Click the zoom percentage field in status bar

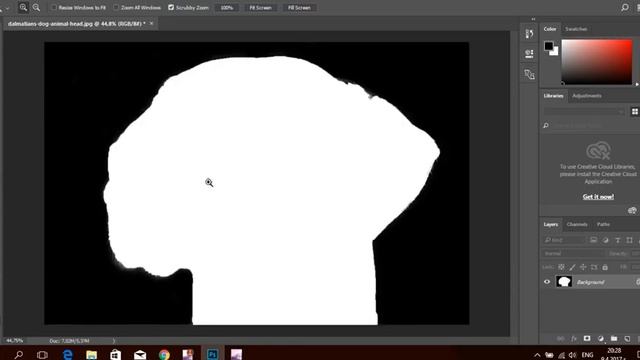point(15,340)
